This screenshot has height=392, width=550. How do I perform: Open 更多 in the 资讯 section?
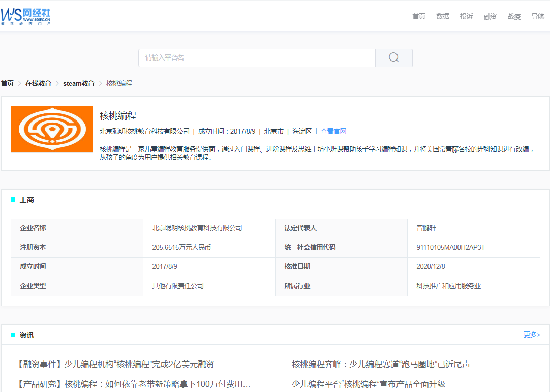coord(532,335)
